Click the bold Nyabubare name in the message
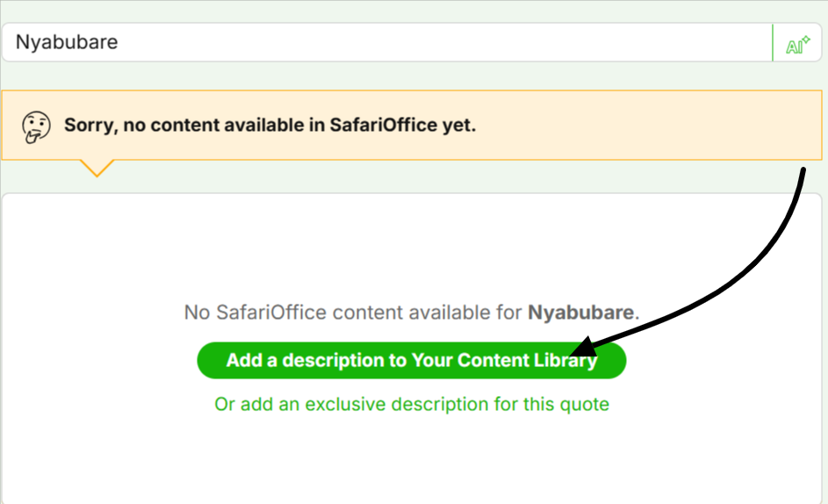The image size is (828, 504). (x=580, y=313)
